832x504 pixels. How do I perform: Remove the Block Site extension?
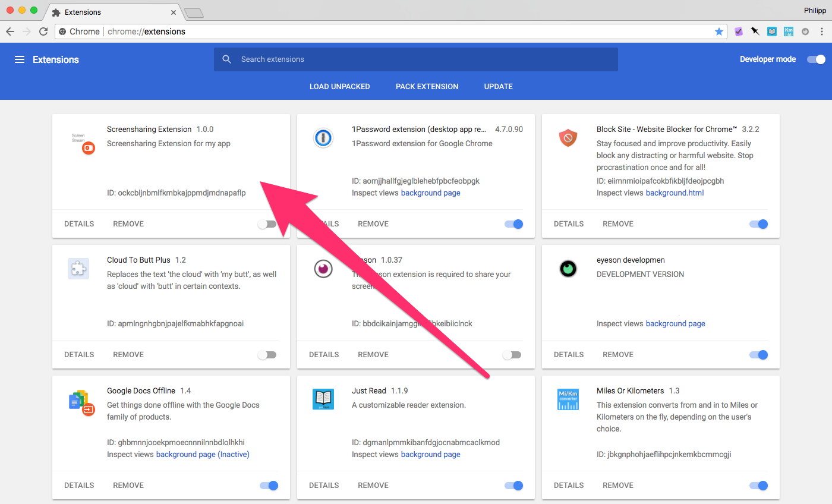pyautogui.click(x=618, y=224)
